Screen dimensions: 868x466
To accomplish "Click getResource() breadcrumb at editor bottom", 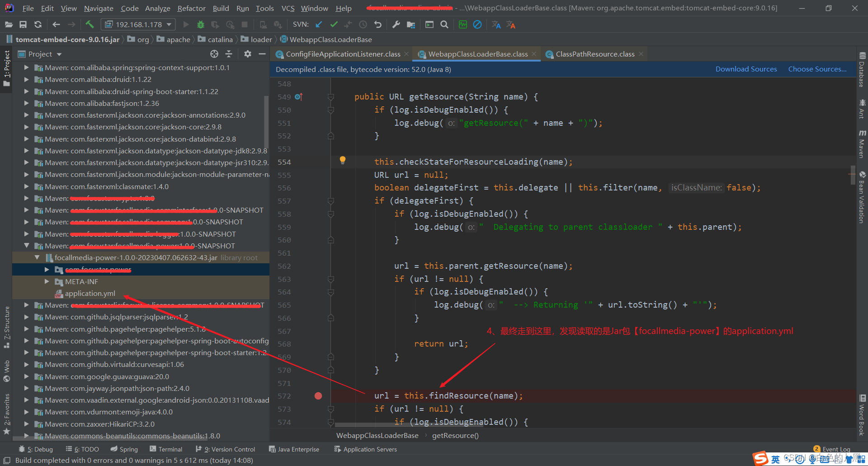I will 455,436.
